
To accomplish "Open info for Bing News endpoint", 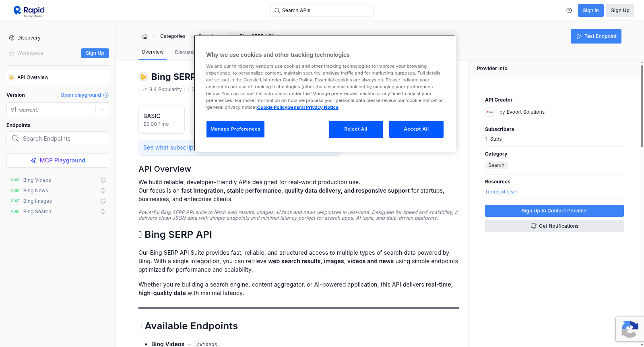I will pyautogui.click(x=103, y=191).
